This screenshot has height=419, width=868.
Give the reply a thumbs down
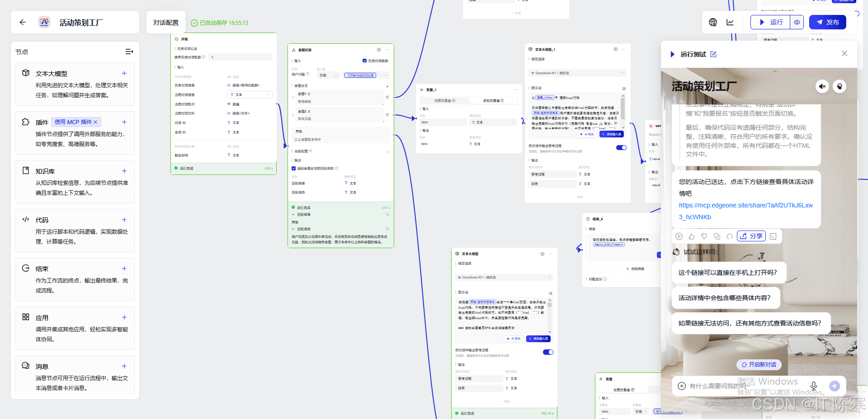704,236
